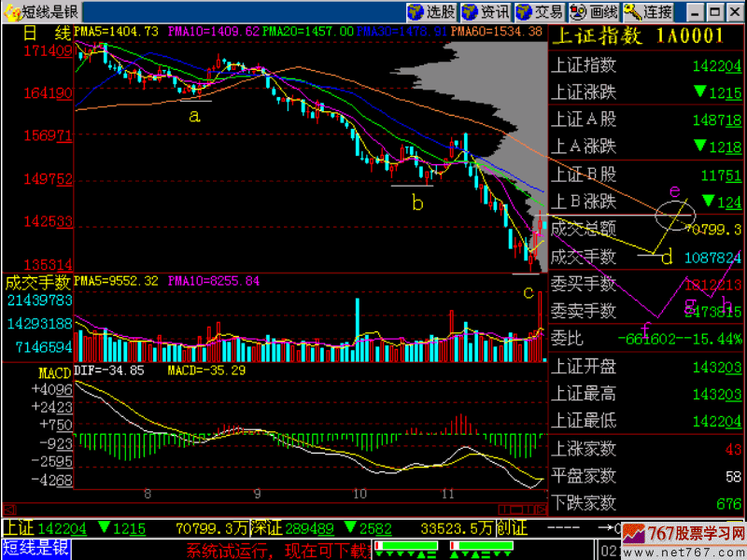This screenshot has height=560, width=747.
Task: Activate the 画线 line drawing tool
Action: 594,11
